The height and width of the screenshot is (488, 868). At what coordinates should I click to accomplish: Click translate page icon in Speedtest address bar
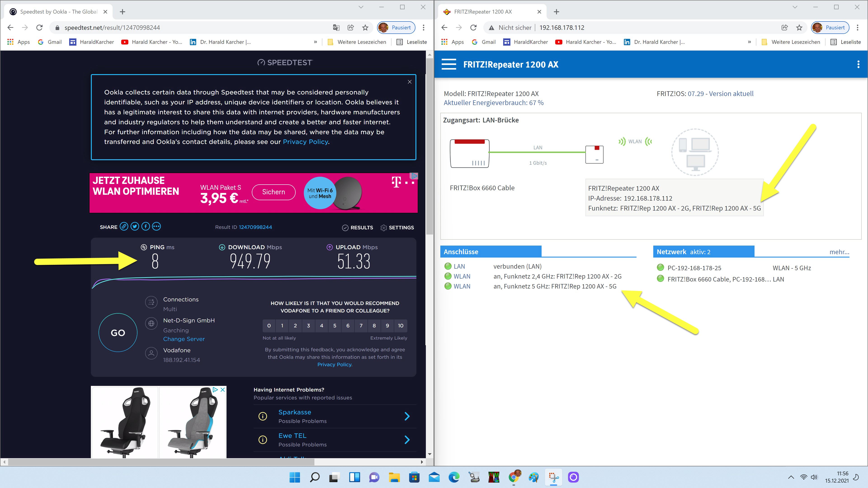point(336,28)
